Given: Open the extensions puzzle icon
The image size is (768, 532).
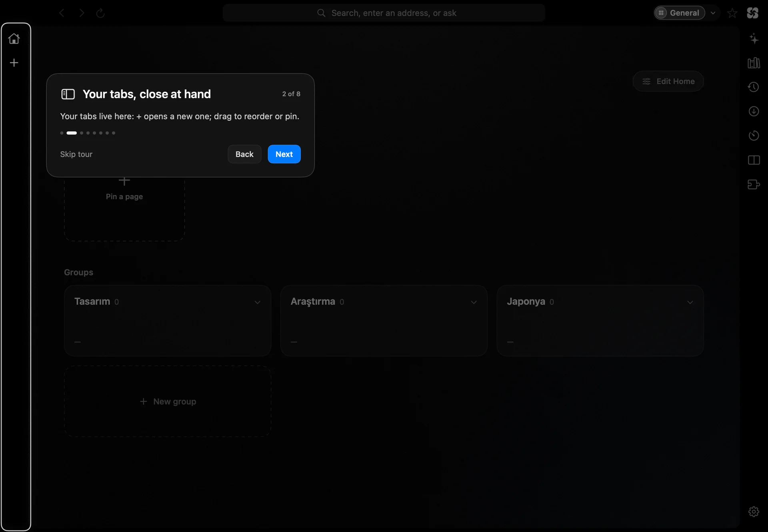Looking at the screenshot, I should point(754,184).
